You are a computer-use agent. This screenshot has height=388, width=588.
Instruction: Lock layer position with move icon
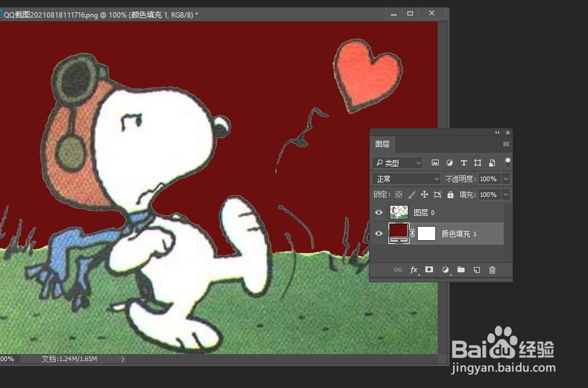[x=424, y=195]
